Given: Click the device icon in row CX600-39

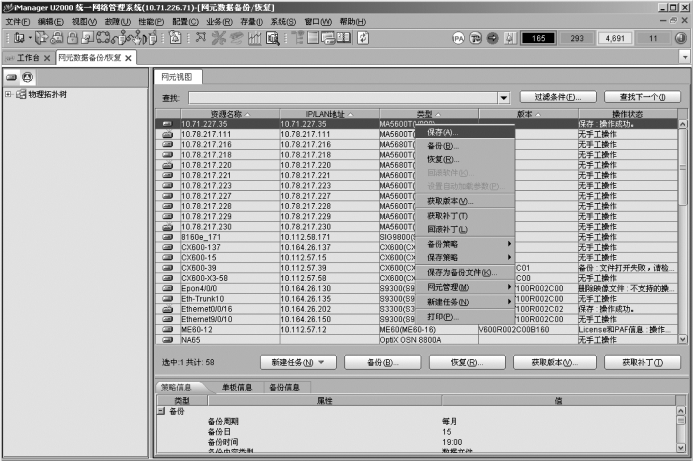Looking at the screenshot, I should (168, 268).
